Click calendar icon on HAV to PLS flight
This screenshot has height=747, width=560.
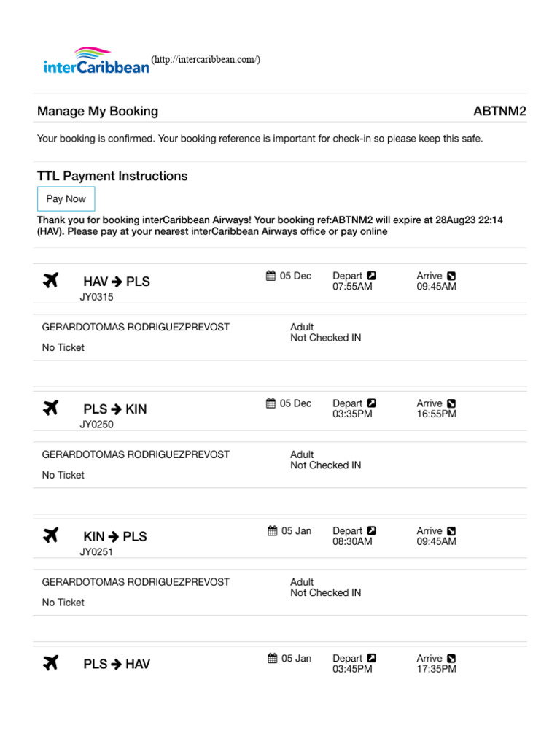(271, 276)
